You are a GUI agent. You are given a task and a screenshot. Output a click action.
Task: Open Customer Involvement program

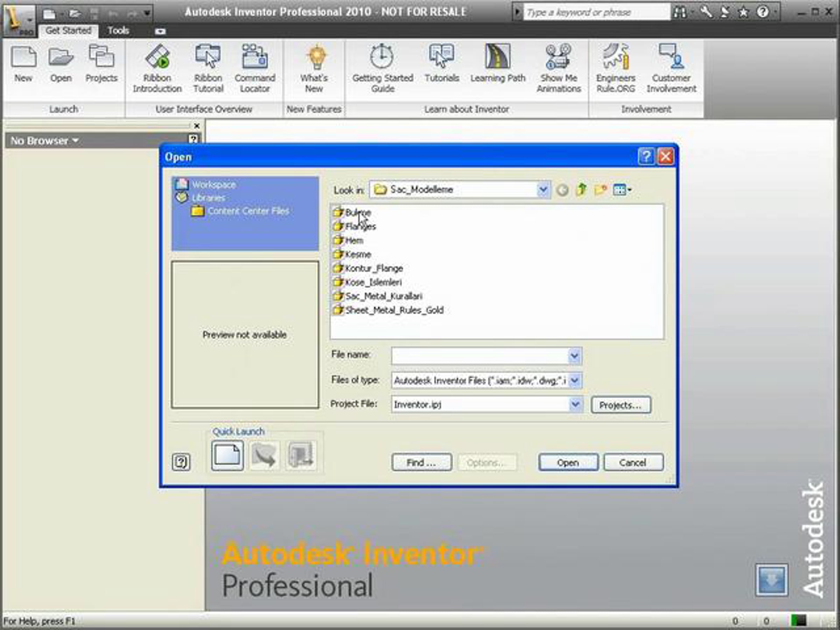pyautogui.click(x=671, y=68)
